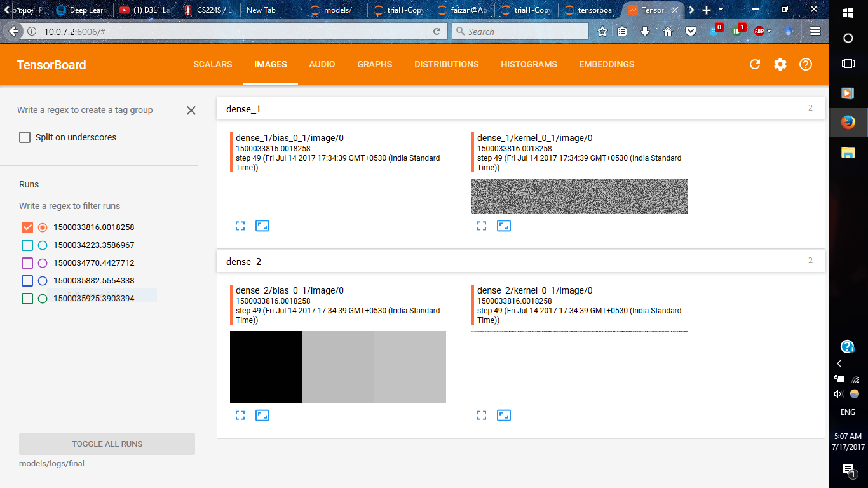Switch to the GRAPHS tab
Image resolution: width=868 pixels, height=488 pixels.
pos(375,64)
